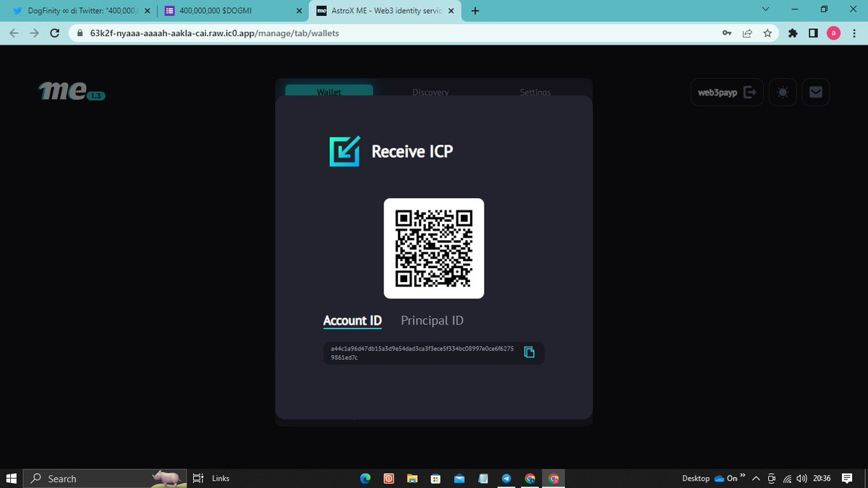Open the Chrome three-dot menu

854,33
